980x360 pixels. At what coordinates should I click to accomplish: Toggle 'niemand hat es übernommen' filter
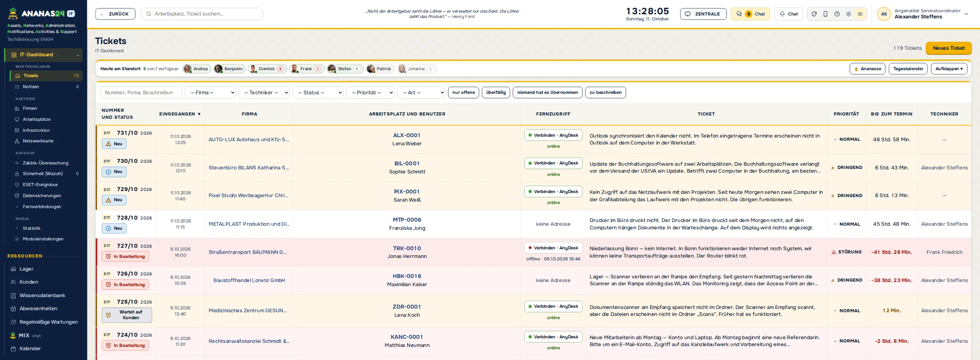pyautogui.click(x=548, y=93)
